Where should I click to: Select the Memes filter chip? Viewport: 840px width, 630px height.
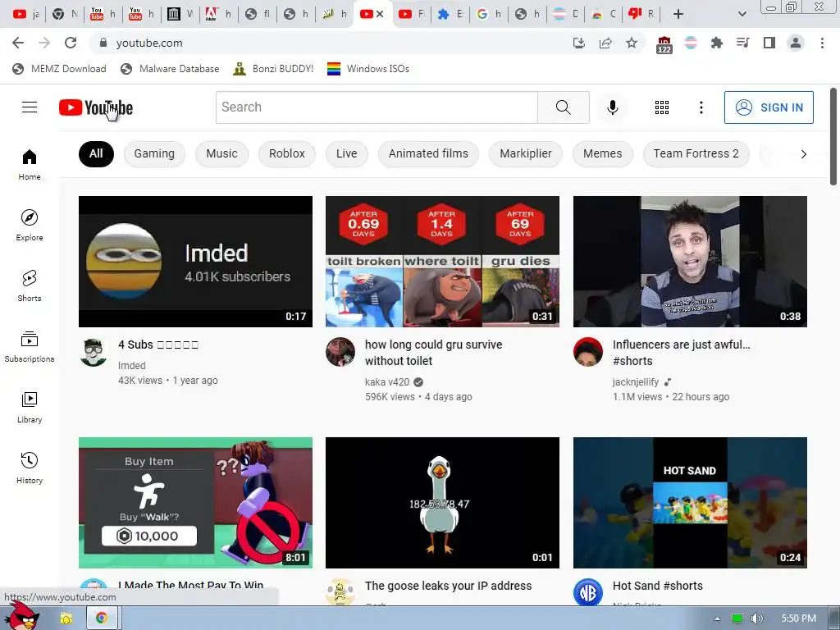coord(603,153)
